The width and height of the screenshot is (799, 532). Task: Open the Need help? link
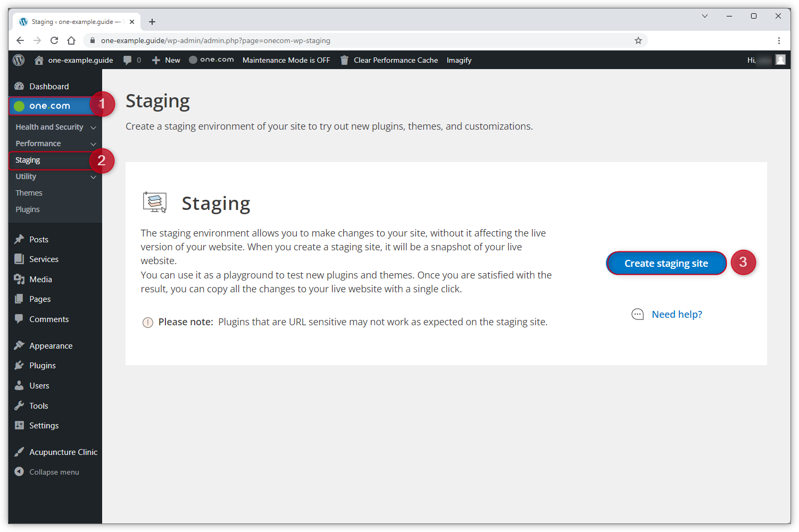click(677, 314)
